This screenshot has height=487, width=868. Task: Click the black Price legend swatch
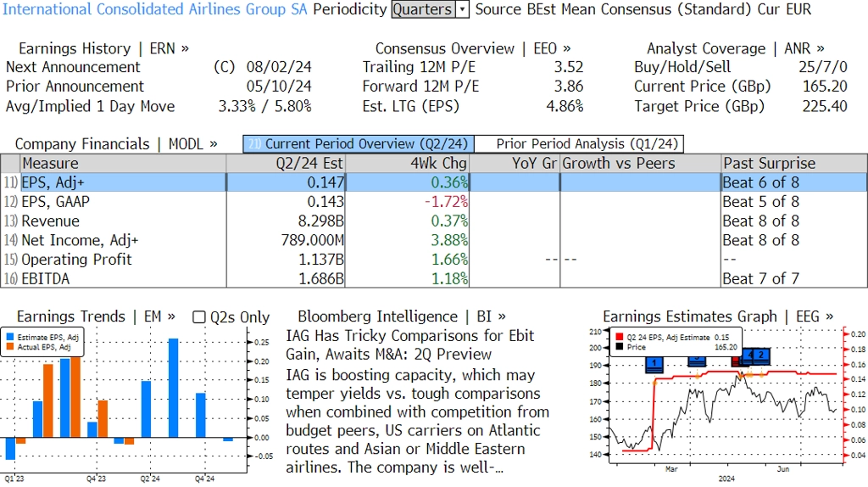(619, 347)
